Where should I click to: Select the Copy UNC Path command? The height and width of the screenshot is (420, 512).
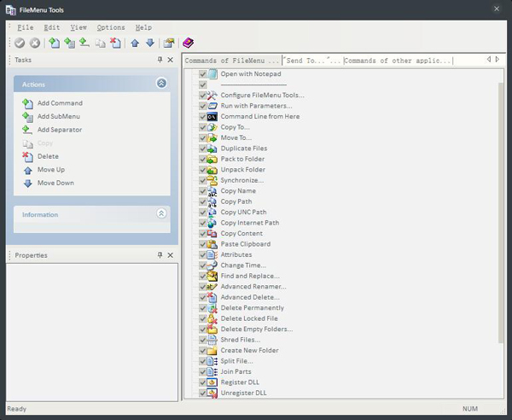pos(243,213)
